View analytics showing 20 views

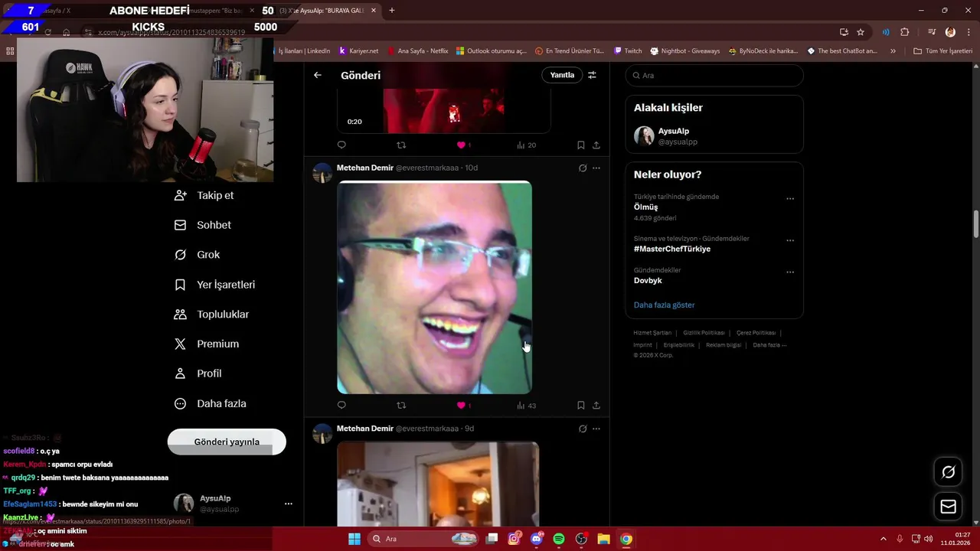[526, 145]
